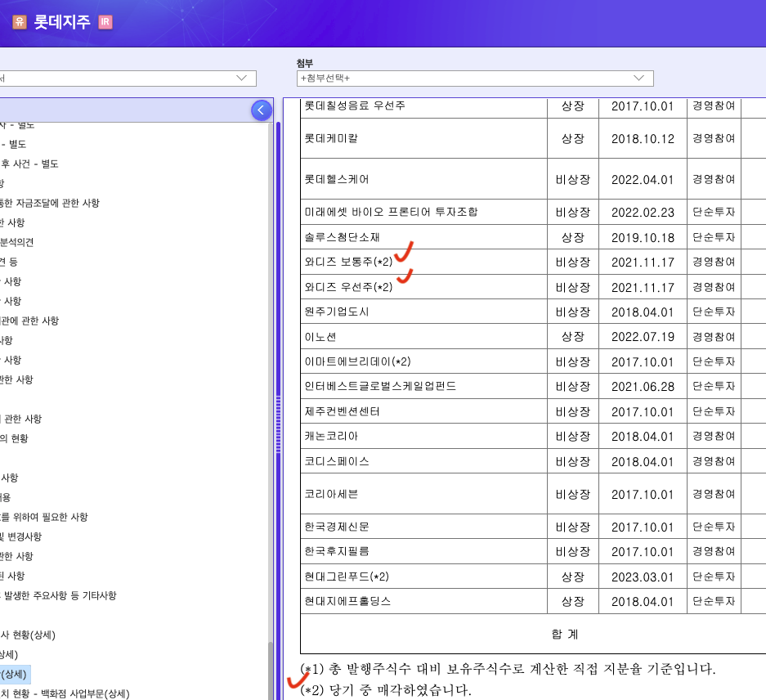The height and width of the screenshot is (700, 766).
Task: Select '통한 자금조달에 관한 사항' tree item
Action: tap(49, 203)
